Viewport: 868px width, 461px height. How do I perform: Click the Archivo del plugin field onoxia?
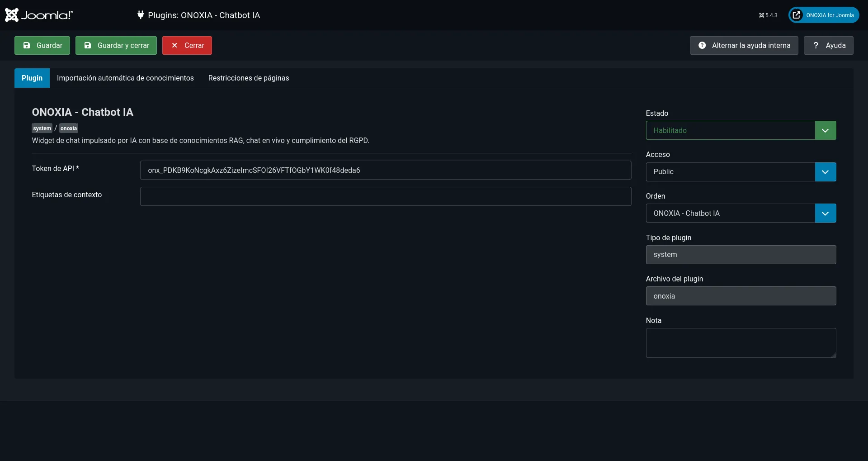pyautogui.click(x=741, y=296)
